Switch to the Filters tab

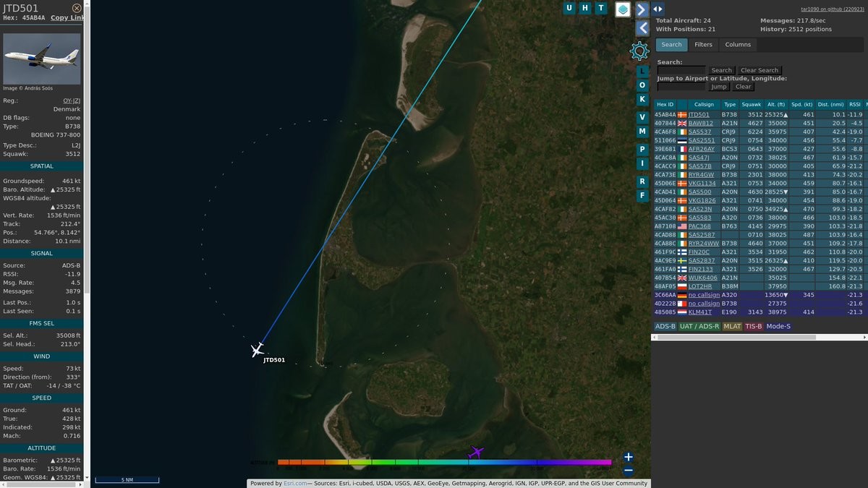tap(703, 45)
